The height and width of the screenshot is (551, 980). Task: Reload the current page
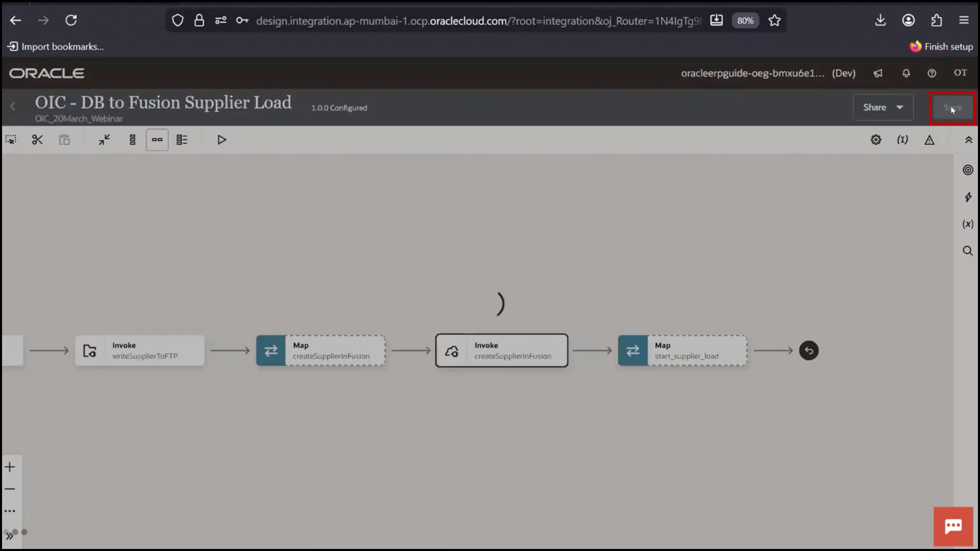71,20
